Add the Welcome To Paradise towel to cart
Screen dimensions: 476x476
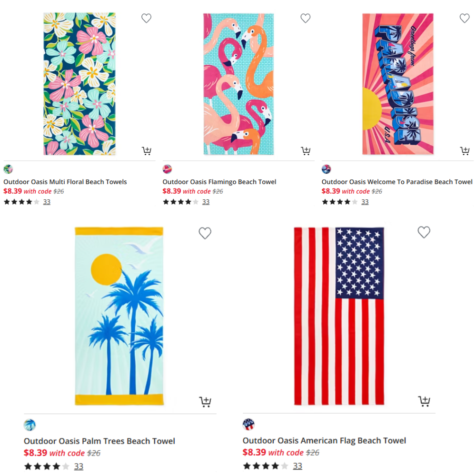pyautogui.click(x=465, y=150)
